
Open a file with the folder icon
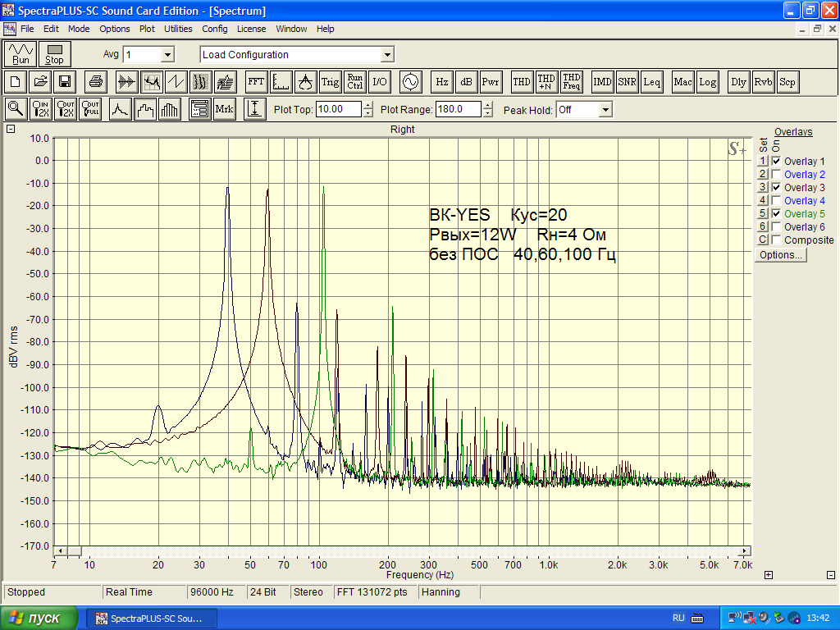40,82
